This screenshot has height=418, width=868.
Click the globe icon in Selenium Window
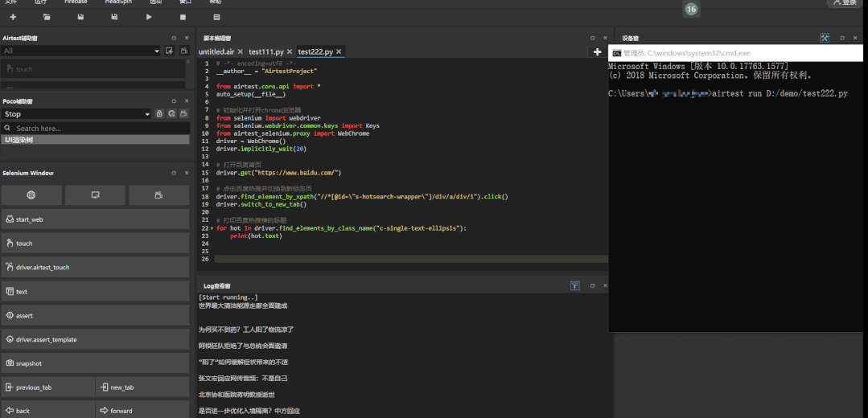point(31,195)
